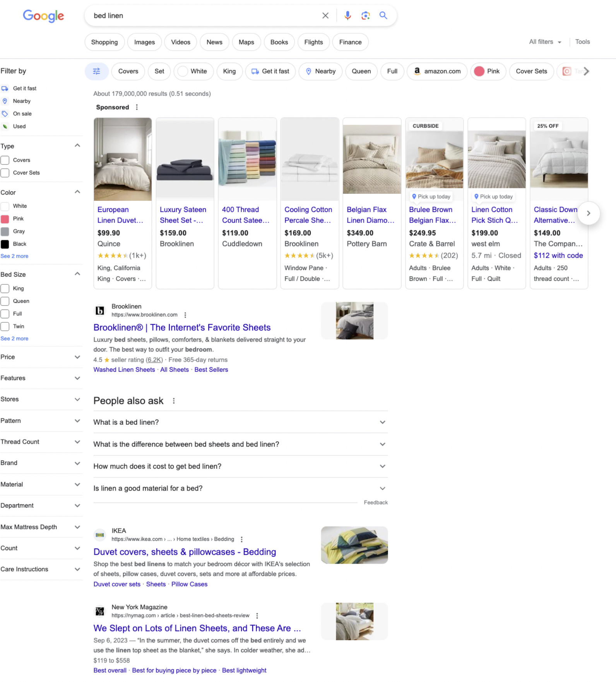Click the Brooklinen favicon

(x=100, y=310)
